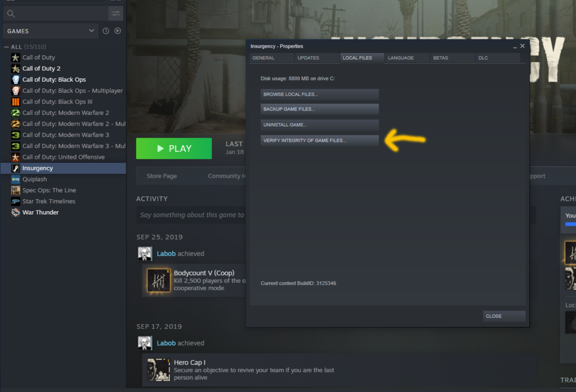The image size is (576, 392).
Task: Open the advanced filter sliders icon
Action: [x=116, y=13]
